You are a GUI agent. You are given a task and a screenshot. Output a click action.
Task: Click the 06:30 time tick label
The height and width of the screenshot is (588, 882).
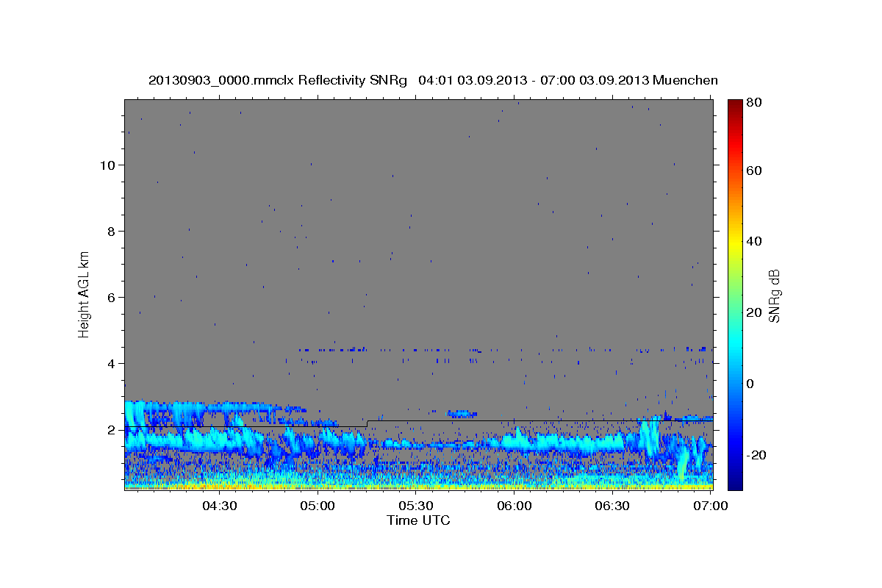(612, 506)
